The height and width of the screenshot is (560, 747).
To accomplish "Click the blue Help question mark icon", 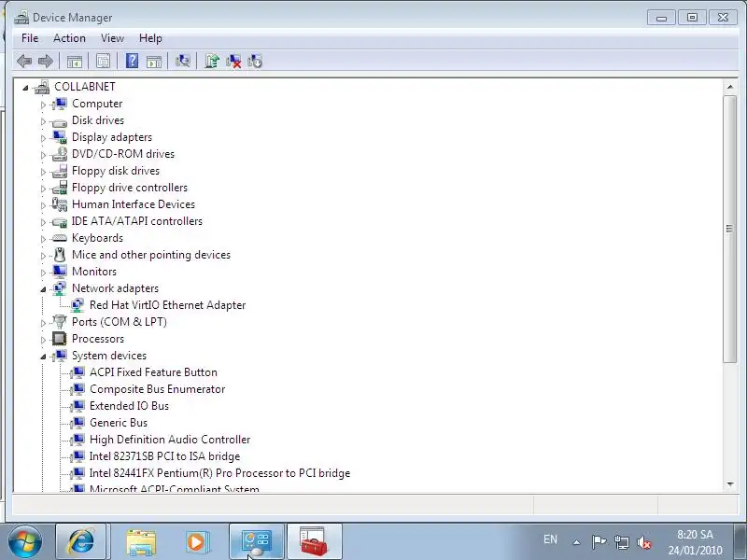I will (x=132, y=61).
